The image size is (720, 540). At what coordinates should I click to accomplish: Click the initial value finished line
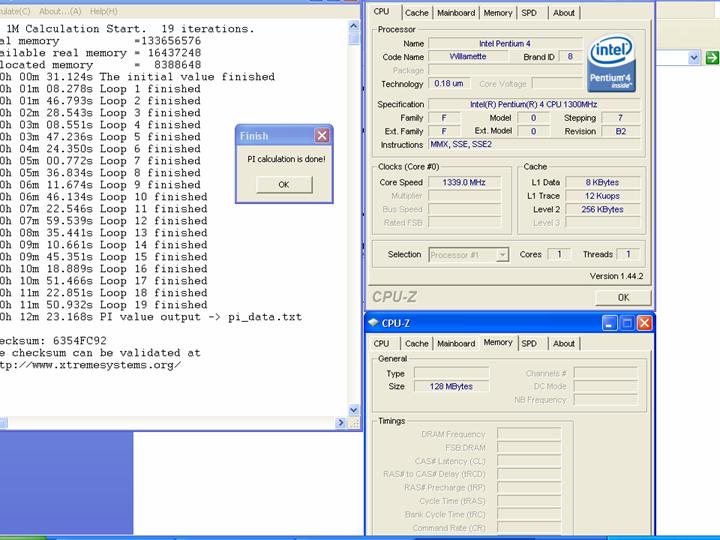coord(137,77)
